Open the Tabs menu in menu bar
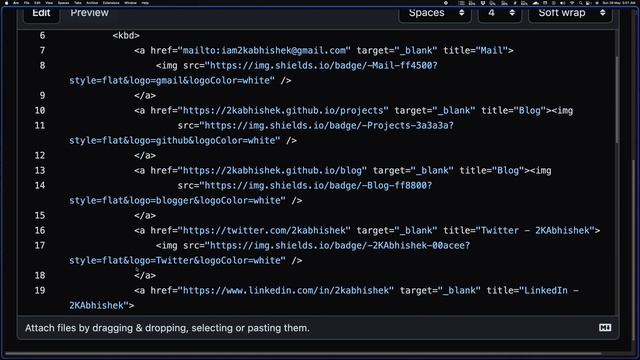The width and height of the screenshot is (640, 360). [78, 3]
